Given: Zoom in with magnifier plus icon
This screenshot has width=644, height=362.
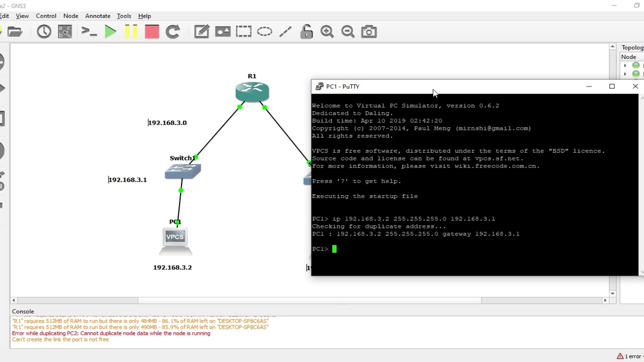Looking at the screenshot, I should [327, 32].
